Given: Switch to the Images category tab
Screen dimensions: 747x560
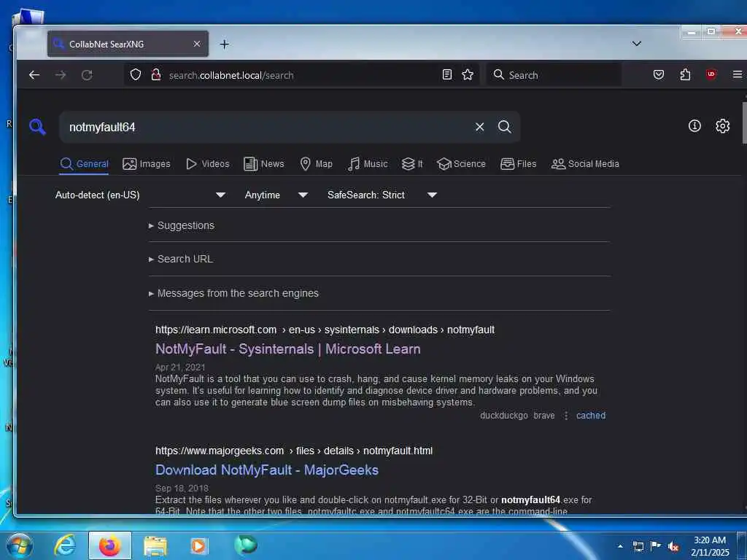Looking at the screenshot, I should pos(146,164).
